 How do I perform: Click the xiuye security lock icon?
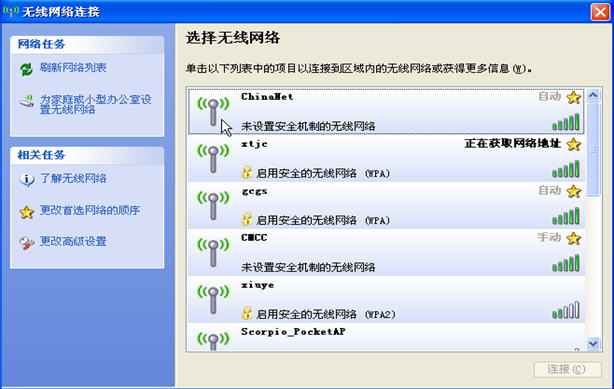247,313
